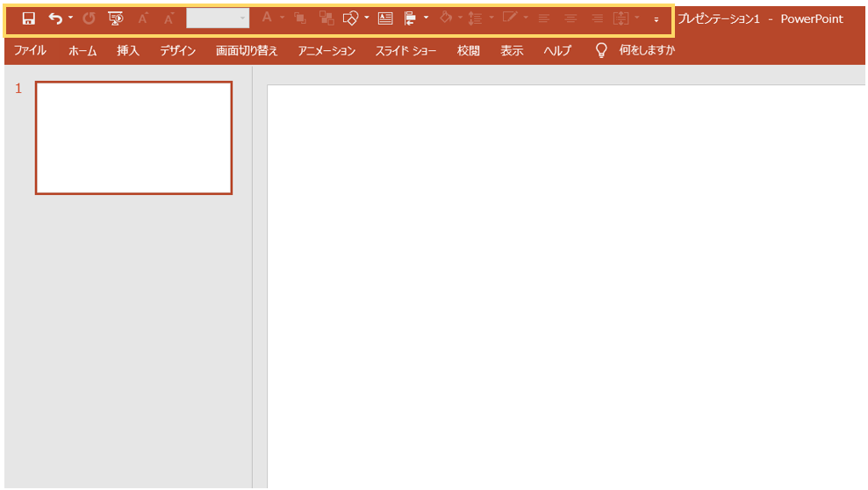The image size is (868, 490).
Task: Select slide 1 thumbnail
Action: 133,138
